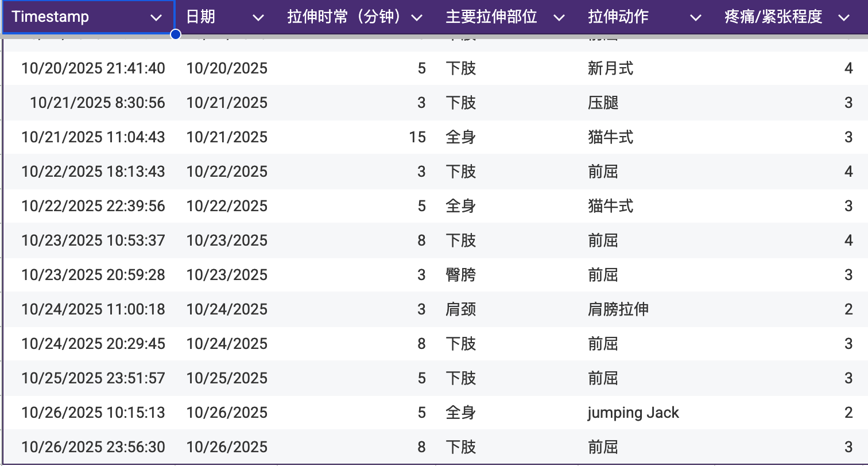Open the Timestamp column filter dropdown
Viewport: 868px width, 466px height.
156,18
